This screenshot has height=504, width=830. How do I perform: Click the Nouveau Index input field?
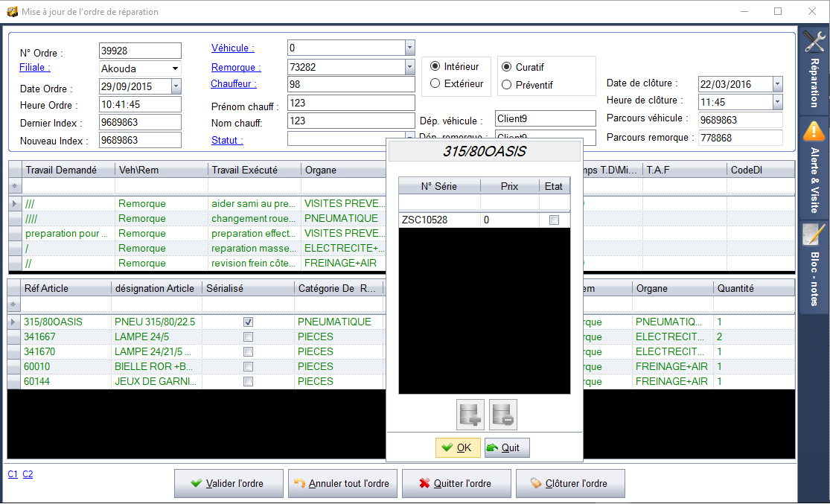pyautogui.click(x=140, y=141)
